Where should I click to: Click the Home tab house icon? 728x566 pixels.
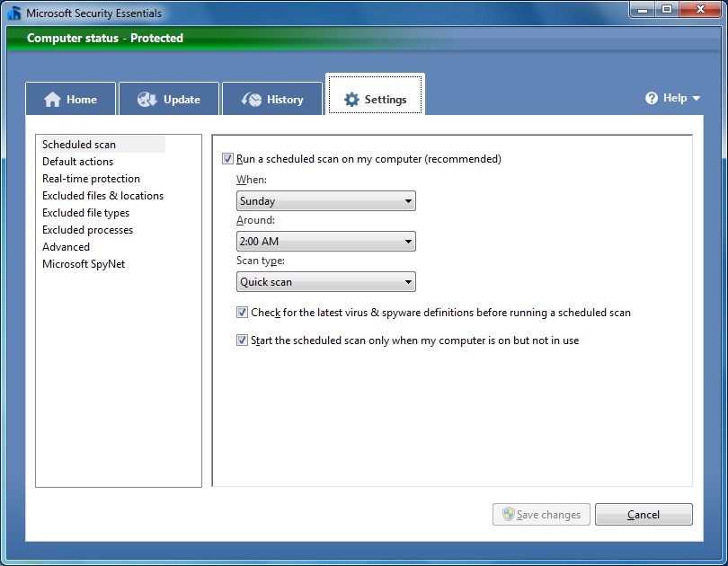click(52, 100)
